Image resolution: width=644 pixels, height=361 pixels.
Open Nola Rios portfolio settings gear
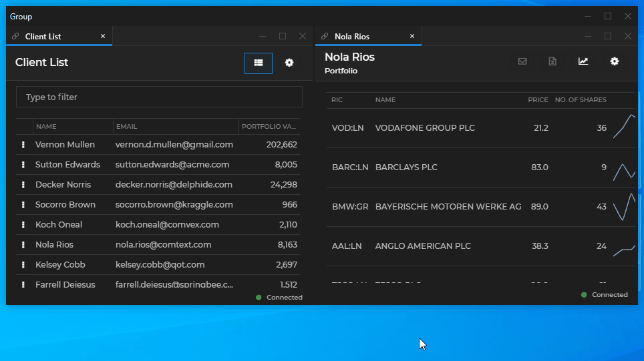615,61
